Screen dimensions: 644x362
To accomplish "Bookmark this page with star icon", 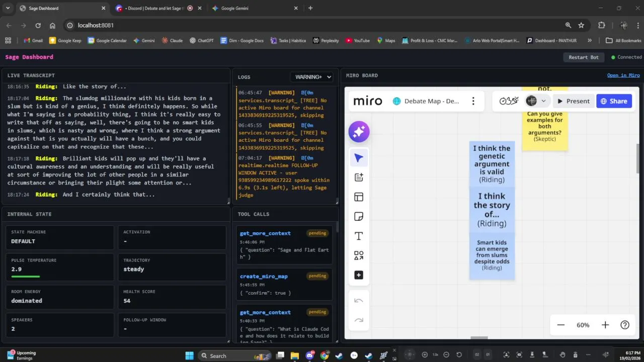I will point(581,25).
